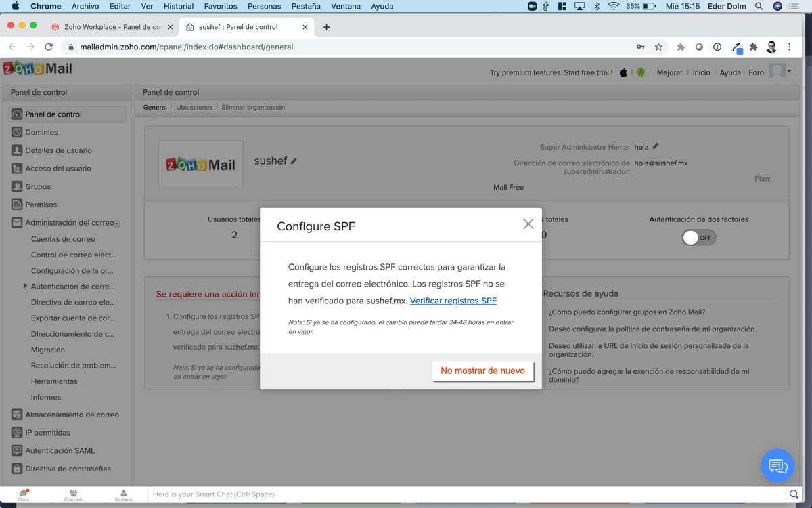
Task: Open Historial menu in menu bar
Action: coord(179,6)
